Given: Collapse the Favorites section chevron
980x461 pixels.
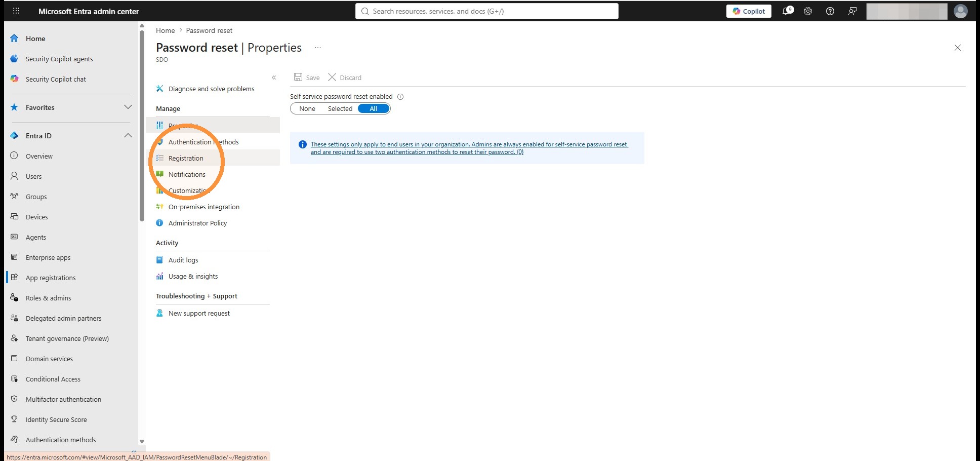Looking at the screenshot, I should 128,107.
